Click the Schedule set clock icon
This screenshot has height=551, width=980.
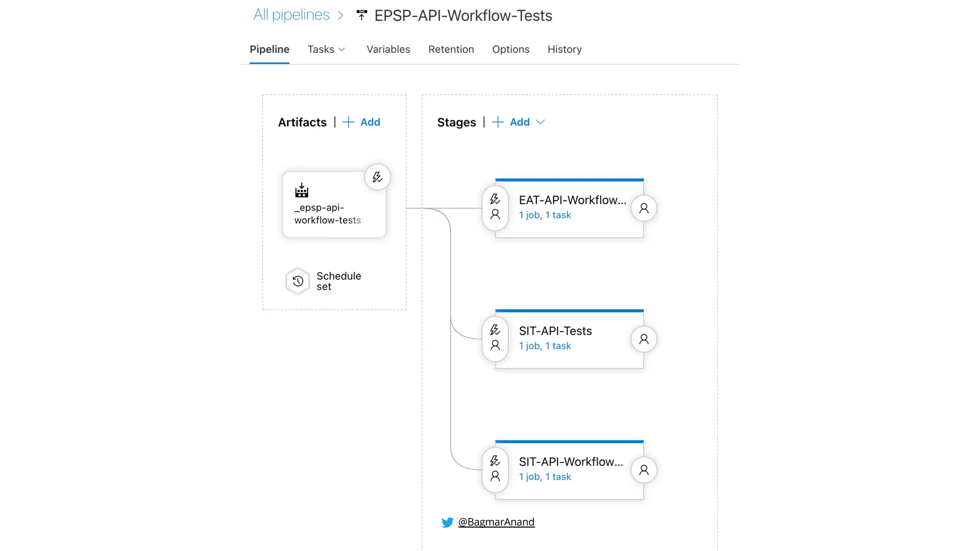(x=298, y=281)
